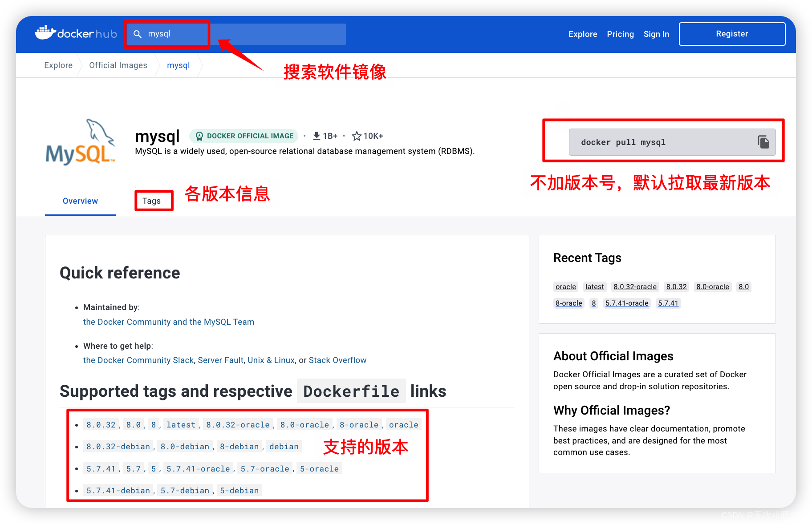Click the 10K+ stars count
Image resolution: width=812 pixels, height=524 pixels.
pos(374,136)
